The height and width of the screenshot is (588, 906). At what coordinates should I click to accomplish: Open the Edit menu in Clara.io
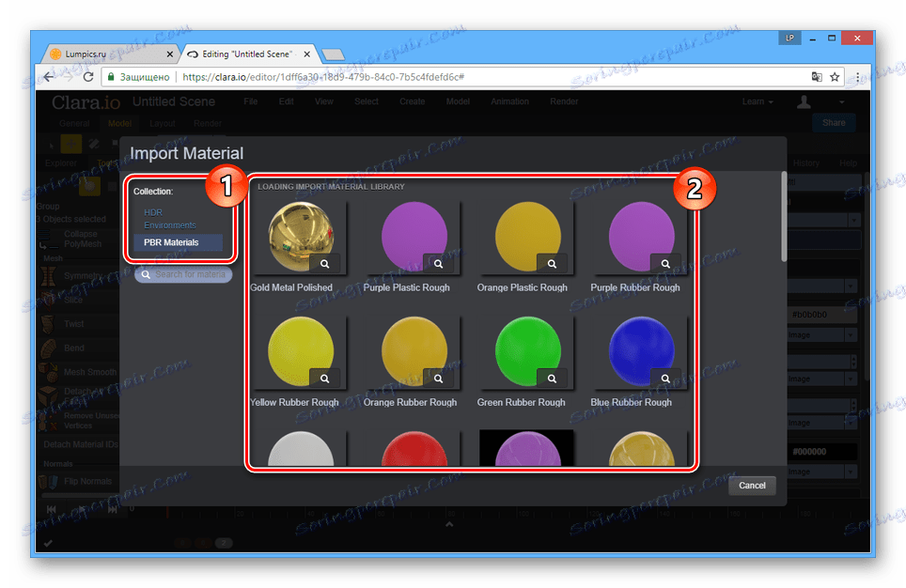point(286,101)
